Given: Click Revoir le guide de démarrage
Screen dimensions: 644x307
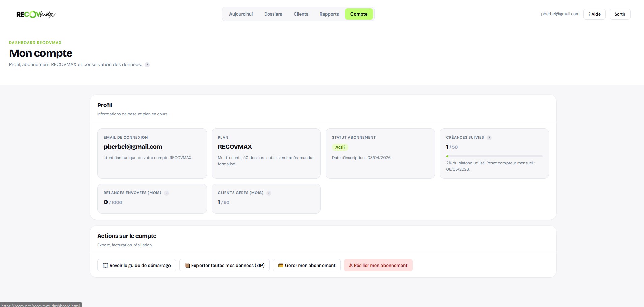Looking at the screenshot, I should (136, 265).
